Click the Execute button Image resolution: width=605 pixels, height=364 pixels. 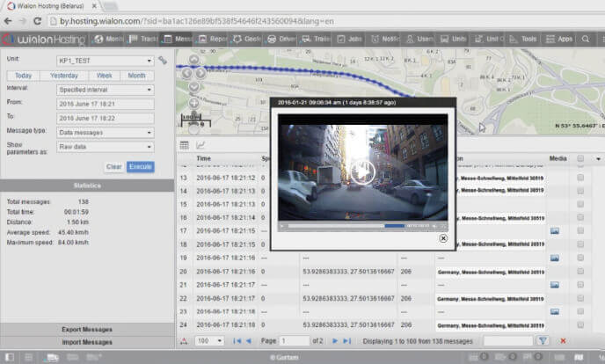(140, 166)
